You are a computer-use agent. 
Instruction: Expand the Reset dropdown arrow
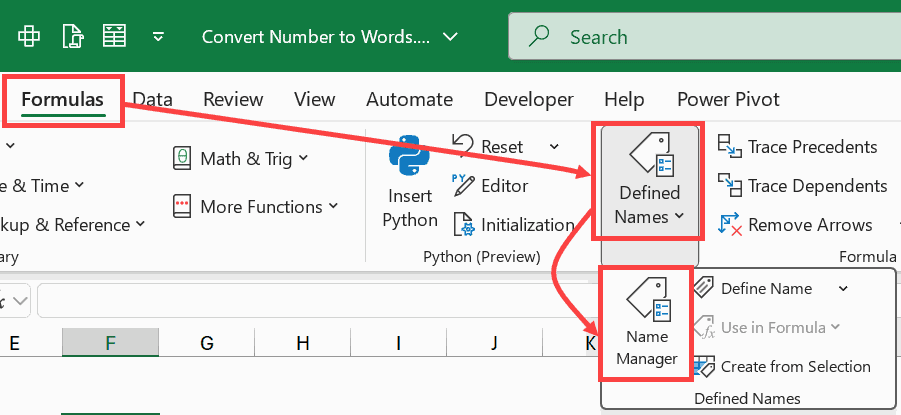[x=554, y=147]
